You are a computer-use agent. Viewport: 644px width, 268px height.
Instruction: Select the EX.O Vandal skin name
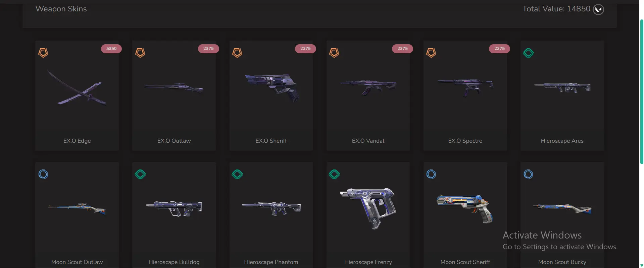coord(368,141)
